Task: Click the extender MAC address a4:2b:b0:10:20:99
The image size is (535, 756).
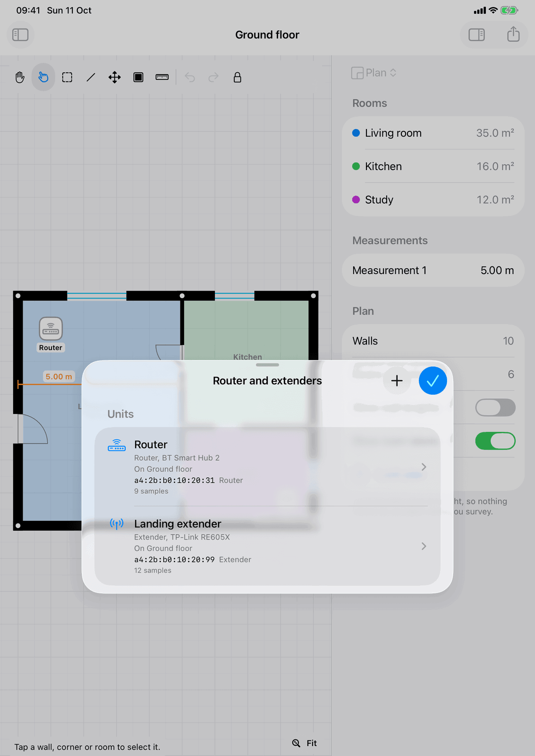Action: pyautogui.click(x=174, y=559)
